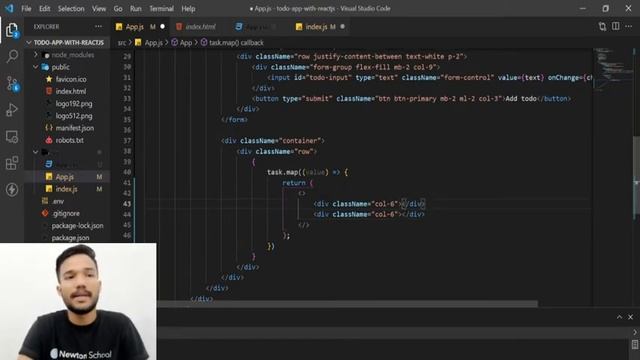Open manifest.json in the explorer
Viewport: 640px width, 360px height.
pos(74,128)
